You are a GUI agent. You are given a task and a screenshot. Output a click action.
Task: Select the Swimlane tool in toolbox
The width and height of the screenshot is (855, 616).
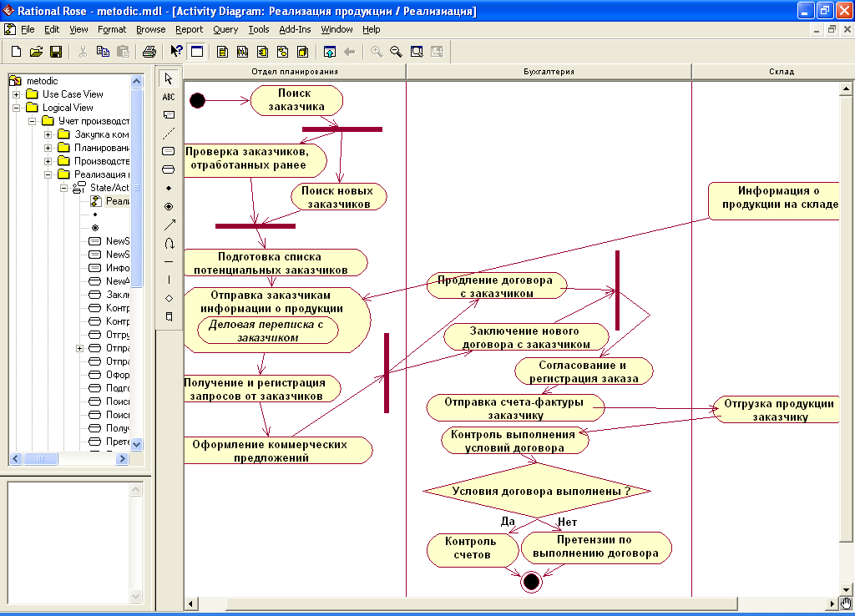click(x=169, y=316)
